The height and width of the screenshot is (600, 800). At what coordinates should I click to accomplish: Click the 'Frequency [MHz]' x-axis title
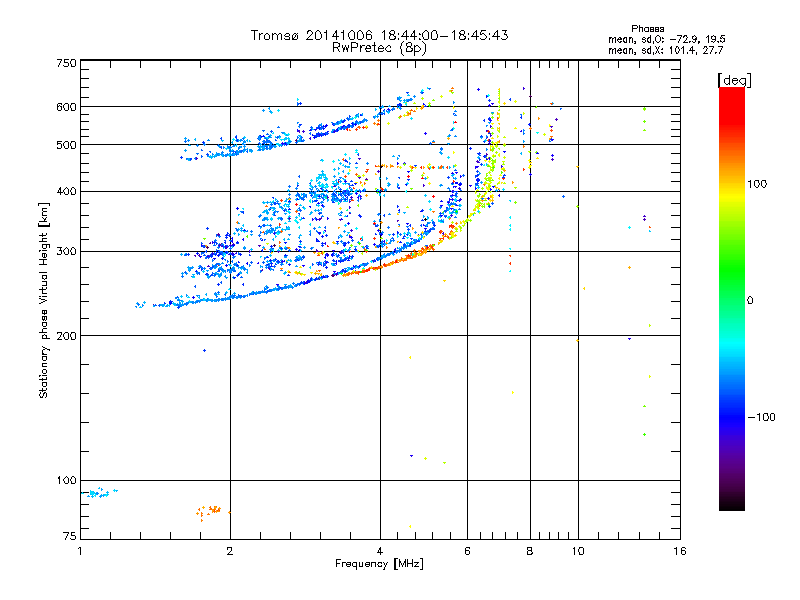379,564
